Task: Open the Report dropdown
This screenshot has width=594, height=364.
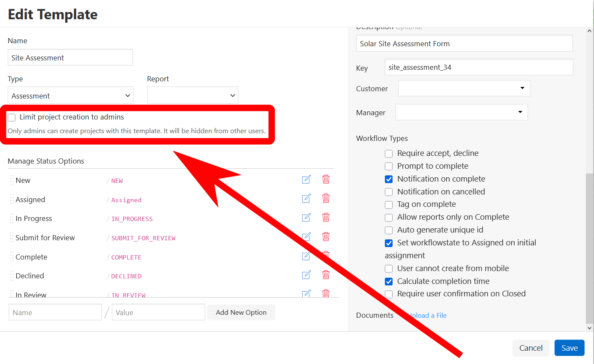Action: point(192,95)
